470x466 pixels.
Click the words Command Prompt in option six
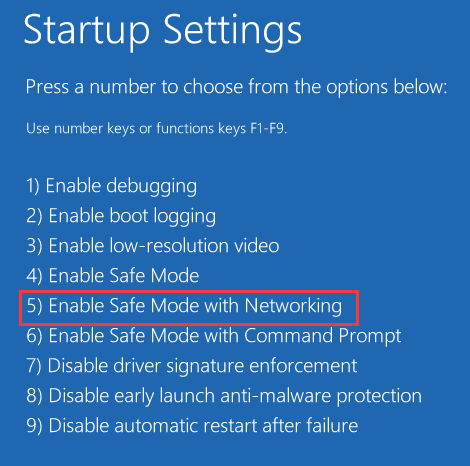click(x=323, y=336)
